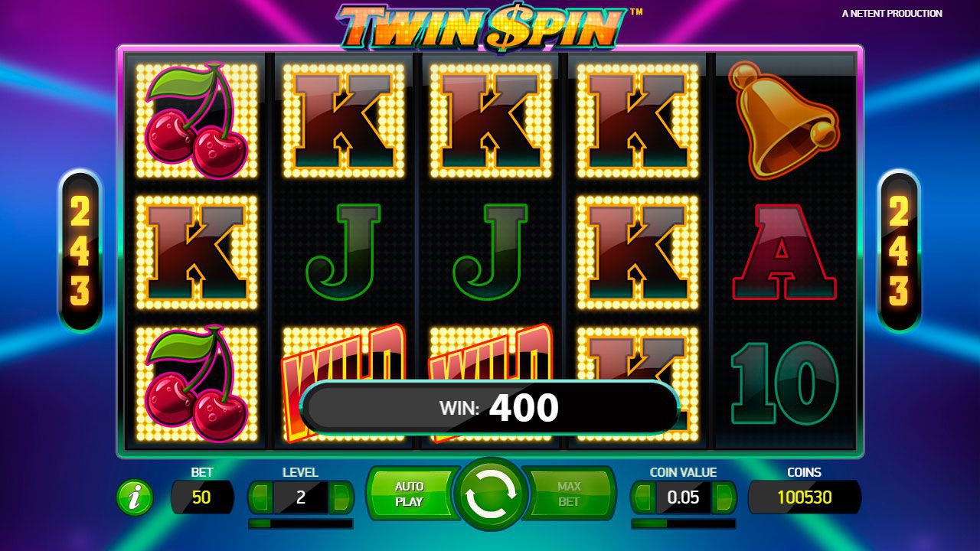Screen dimensions: 980x551
Task: Decrease the bet level with left arrow
Action: pyautogui.click(x=260, y=497)
